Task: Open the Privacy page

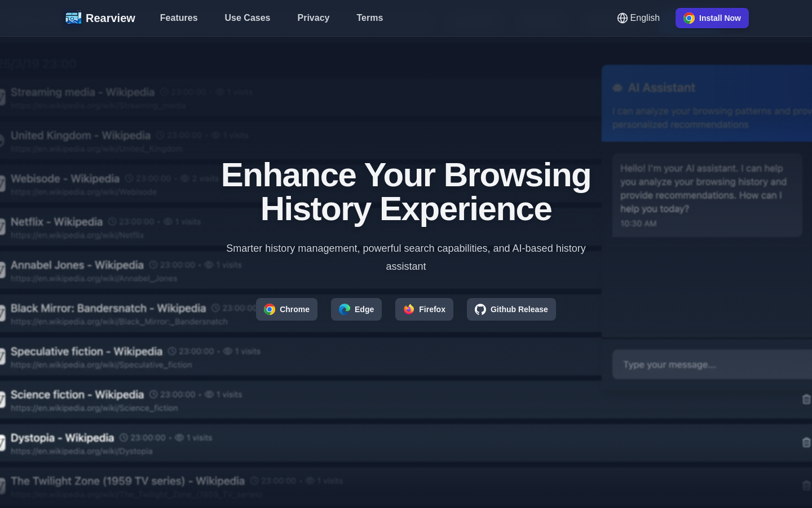Action: [314, 18]
